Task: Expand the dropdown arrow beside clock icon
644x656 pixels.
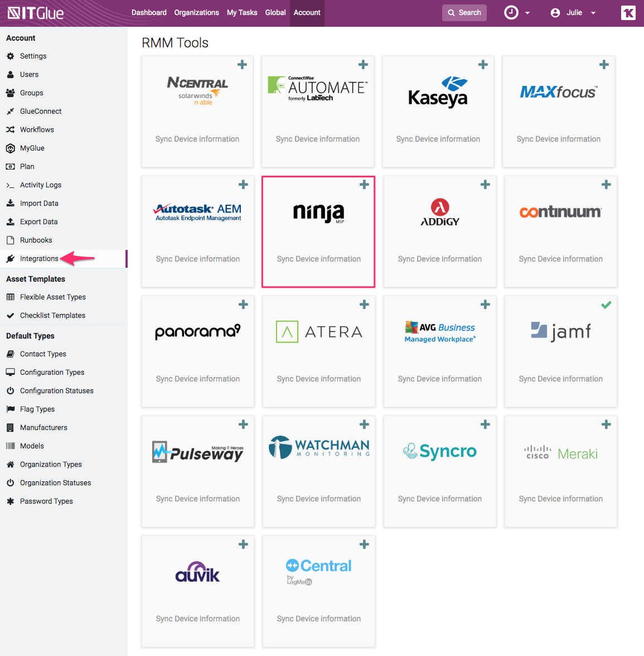Action: (527, 13)
